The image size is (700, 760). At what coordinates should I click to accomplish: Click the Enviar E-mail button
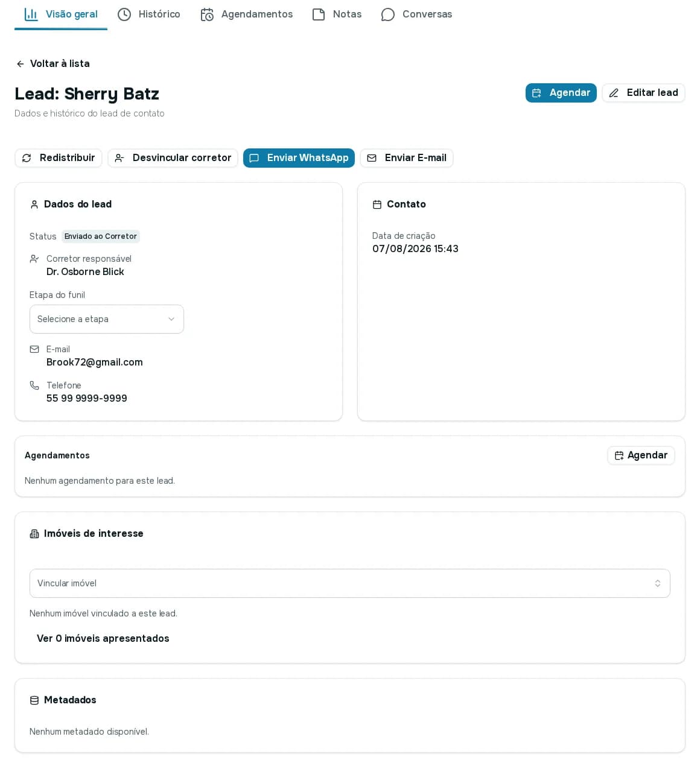coord(407,158)
